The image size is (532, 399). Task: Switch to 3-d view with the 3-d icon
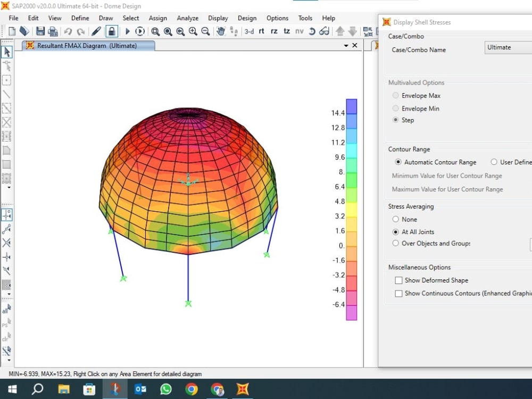249,31
